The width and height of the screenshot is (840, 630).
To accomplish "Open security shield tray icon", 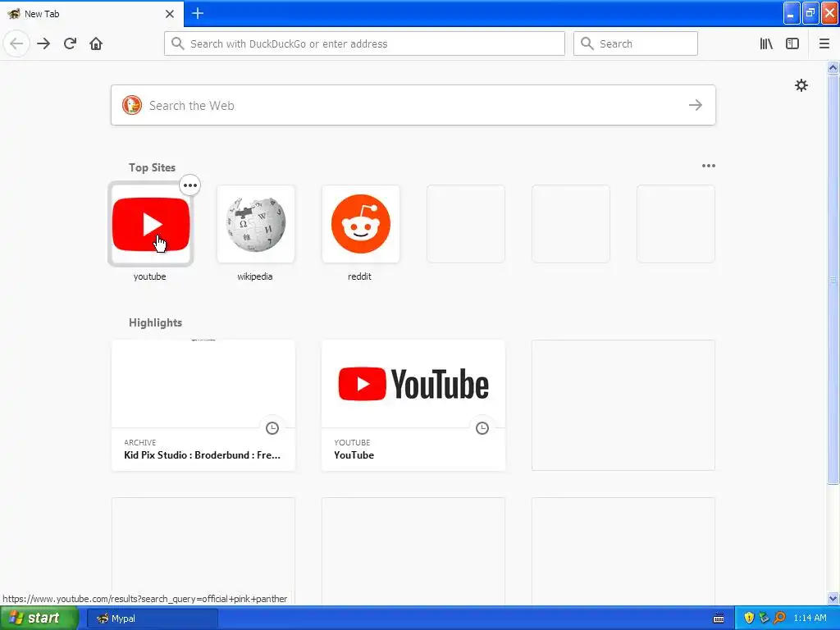I will coord(749,618).
